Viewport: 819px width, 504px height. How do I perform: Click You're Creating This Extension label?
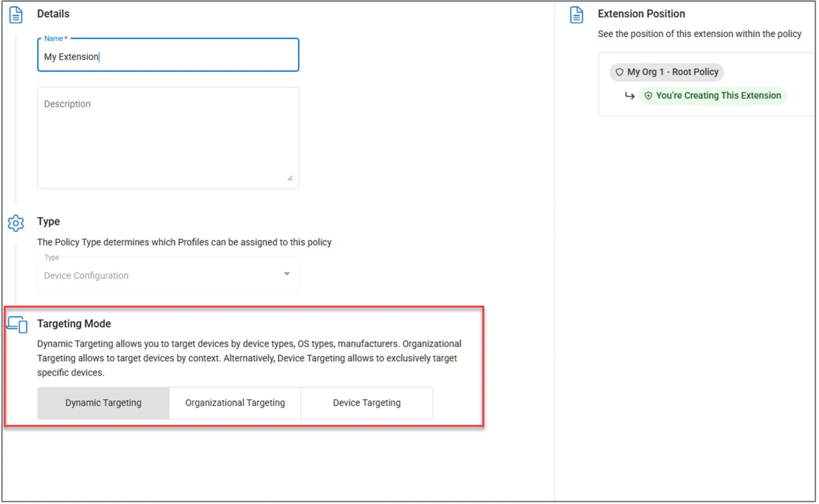[x=718, y=96]
